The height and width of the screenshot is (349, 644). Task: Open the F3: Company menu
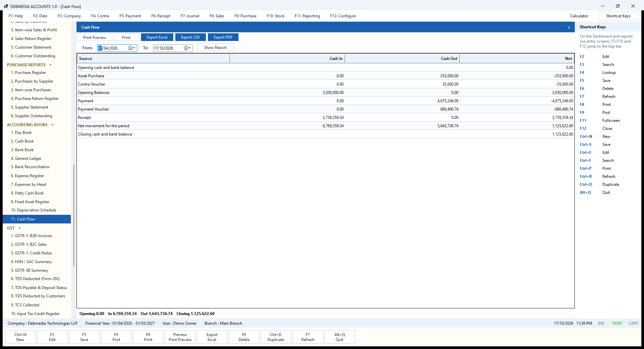pos(69,16)
